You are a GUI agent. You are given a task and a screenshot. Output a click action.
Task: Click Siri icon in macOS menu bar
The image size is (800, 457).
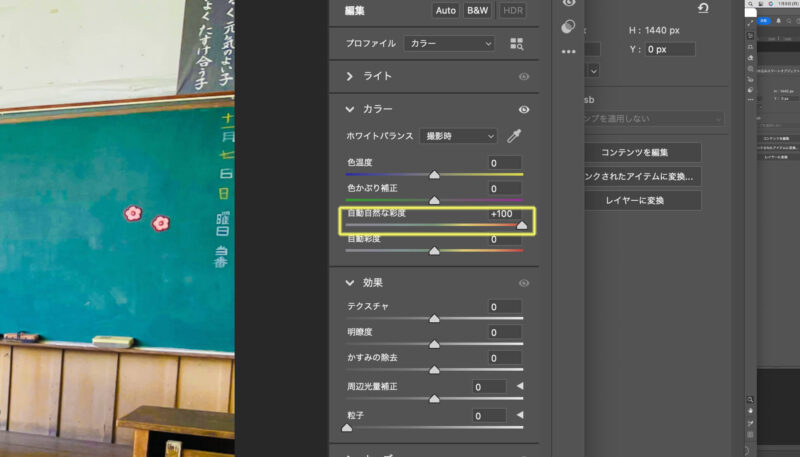[771, 4]
